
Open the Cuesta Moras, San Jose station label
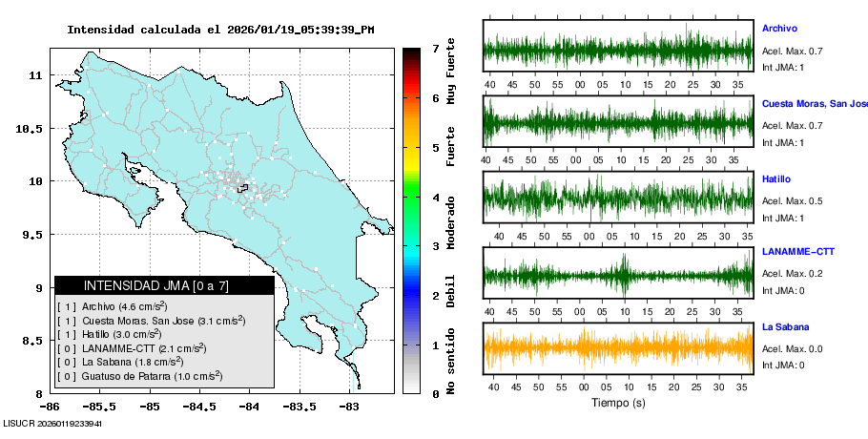[814, 104]
